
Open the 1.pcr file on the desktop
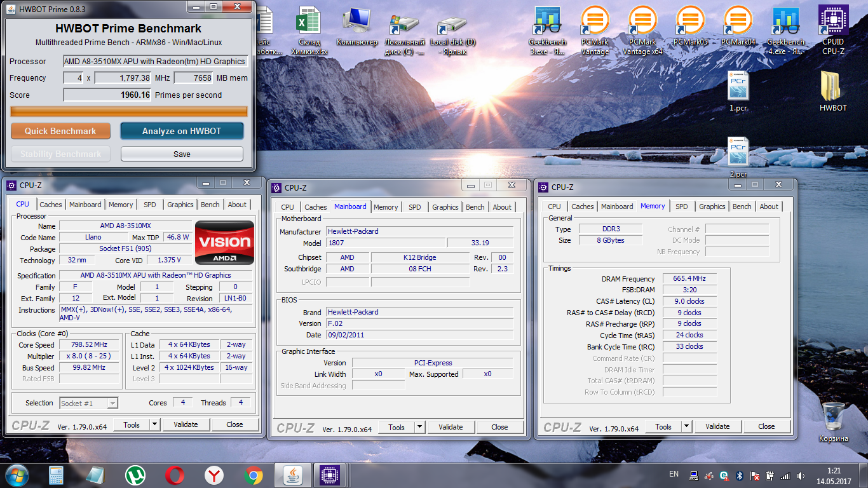738,91
